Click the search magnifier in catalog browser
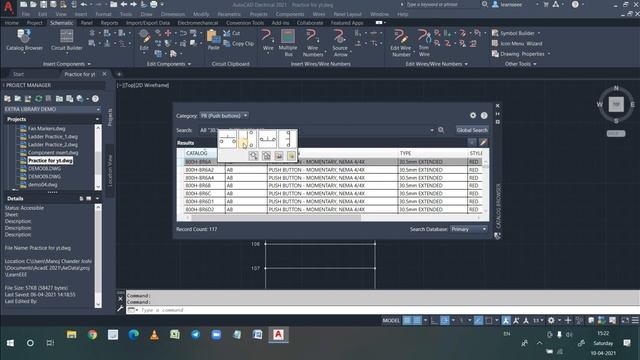 [x=441, y=130]
